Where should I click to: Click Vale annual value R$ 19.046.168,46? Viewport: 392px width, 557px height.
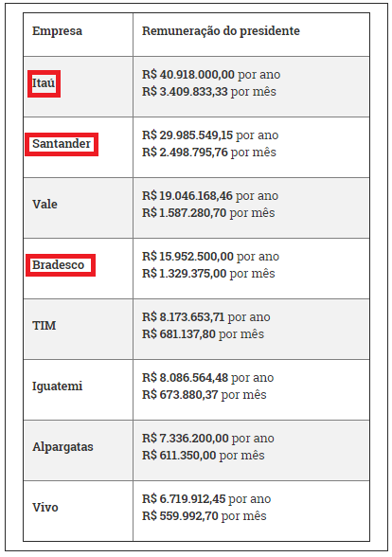pos(187,196)
